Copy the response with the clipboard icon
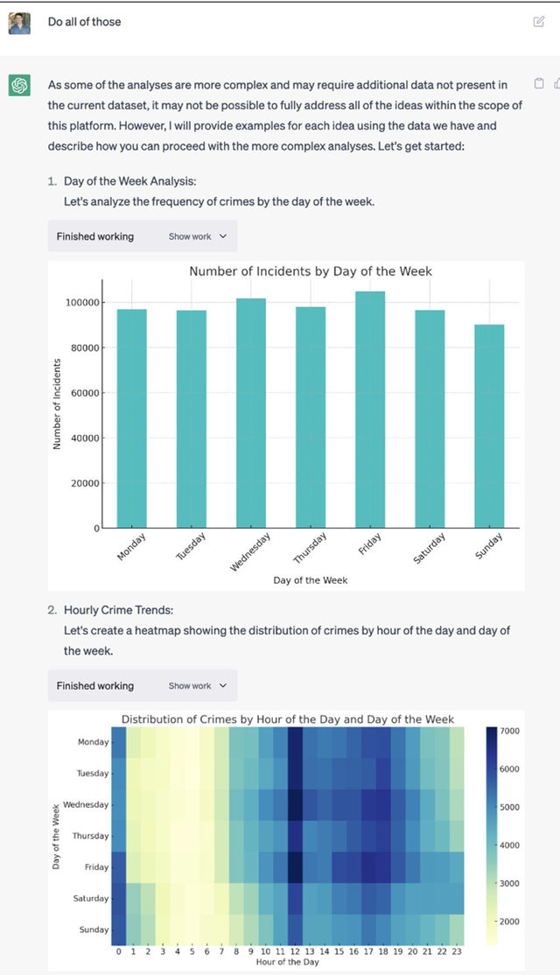The width and height of the screenshot is (560, 975). 538,84
